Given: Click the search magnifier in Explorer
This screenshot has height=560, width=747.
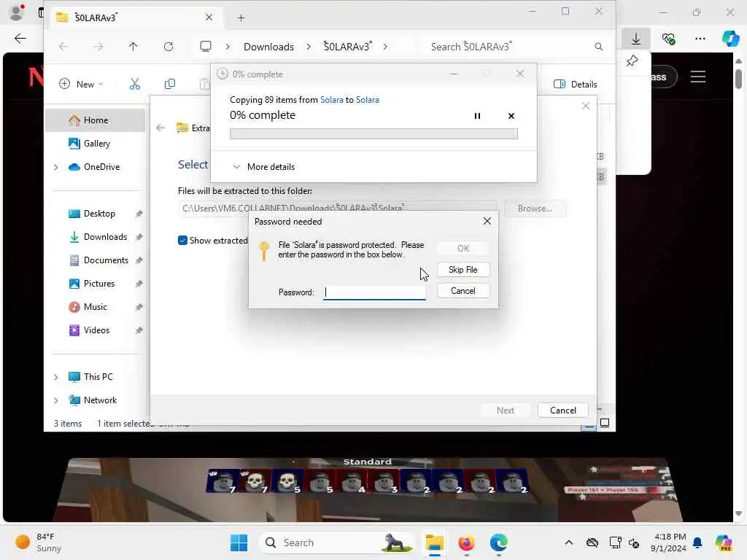Looking at the screenshot, I should 598,47.
